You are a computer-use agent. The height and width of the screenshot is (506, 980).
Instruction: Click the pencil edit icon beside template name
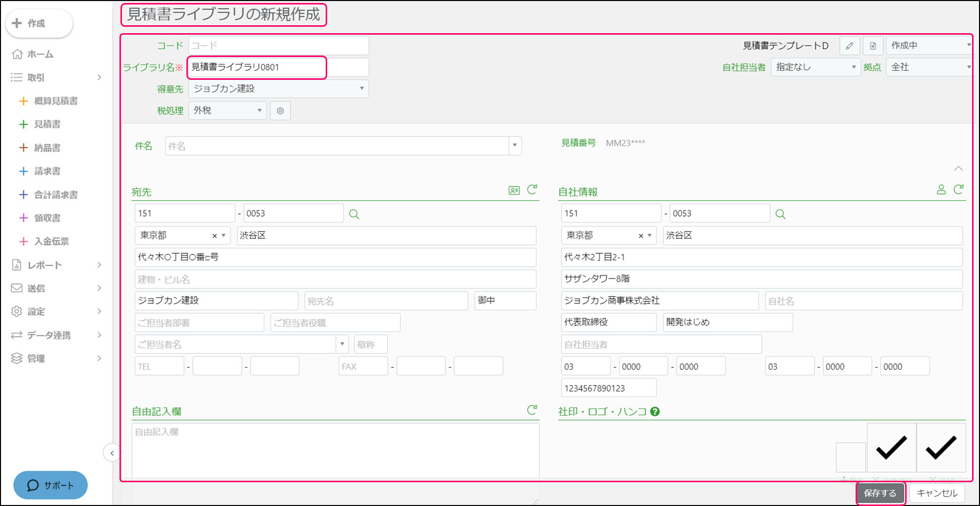[849, 46]
